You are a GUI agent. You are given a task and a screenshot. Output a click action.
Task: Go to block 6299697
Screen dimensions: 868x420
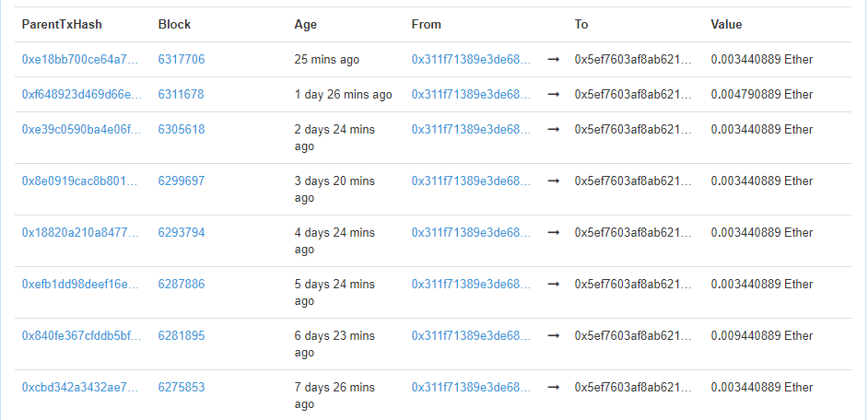tap(182, 181)
